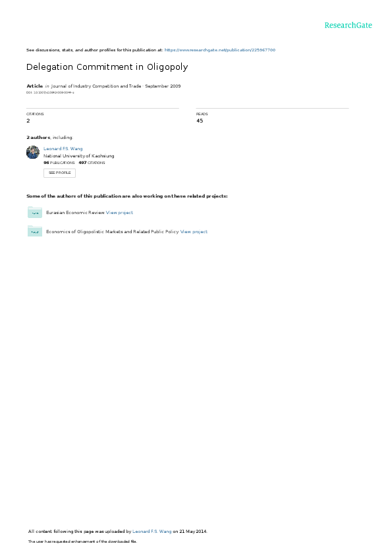Click the 96 PUBLICATIONS stat

(59, 163)
